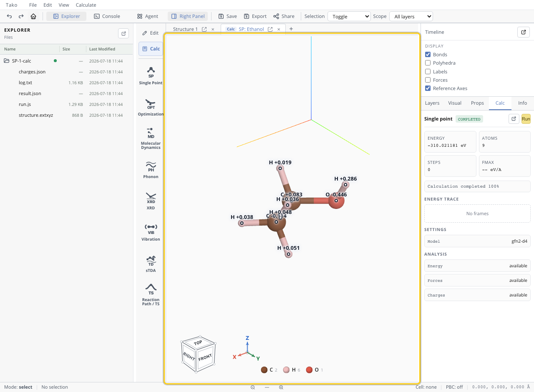Click the FRONT face of the view cube
The image size is (534, 392).
point(205,357)
